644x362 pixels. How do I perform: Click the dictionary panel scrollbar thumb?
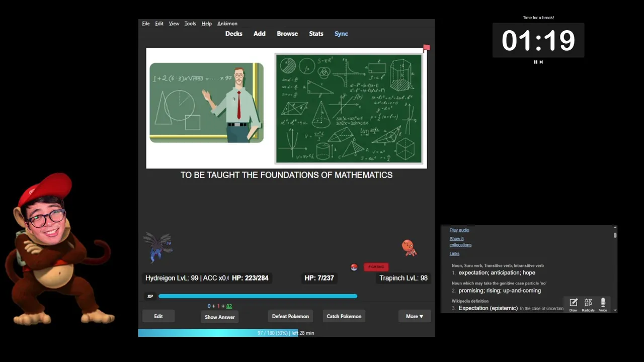point(615,235)
